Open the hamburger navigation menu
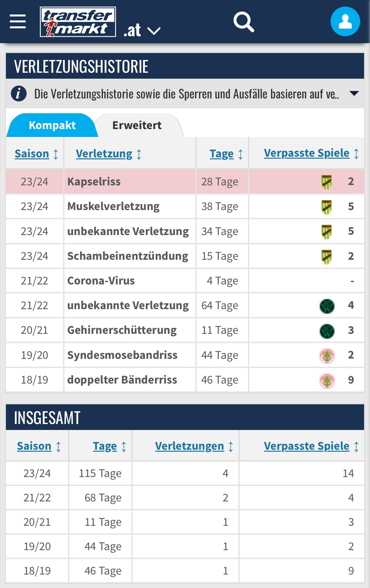 click(x=18, y=22)
